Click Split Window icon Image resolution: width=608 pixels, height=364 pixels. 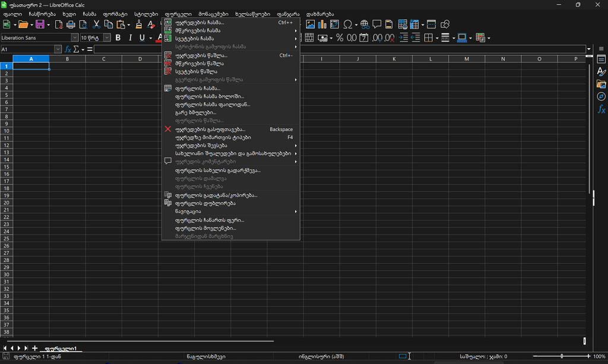(431, 24)
